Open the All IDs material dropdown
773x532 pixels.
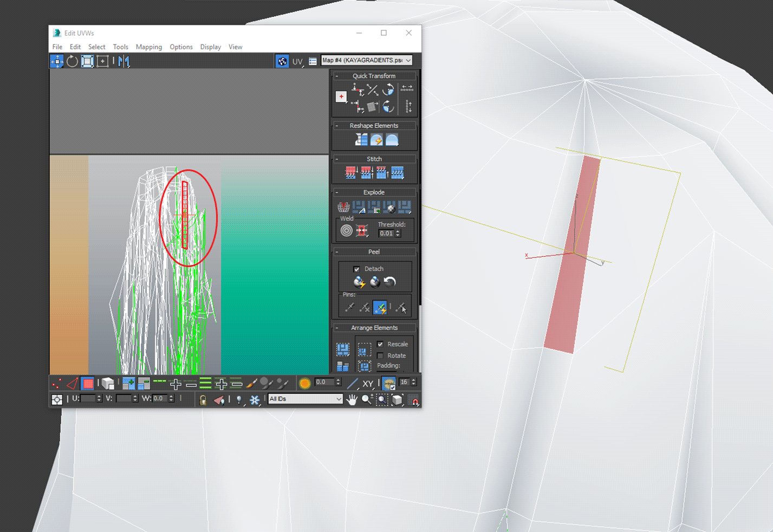click(306, 399)
